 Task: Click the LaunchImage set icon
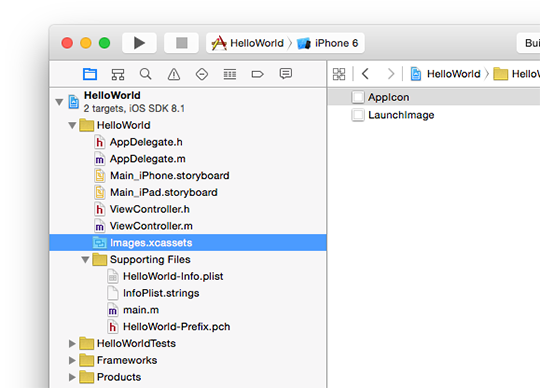(358, 115)
